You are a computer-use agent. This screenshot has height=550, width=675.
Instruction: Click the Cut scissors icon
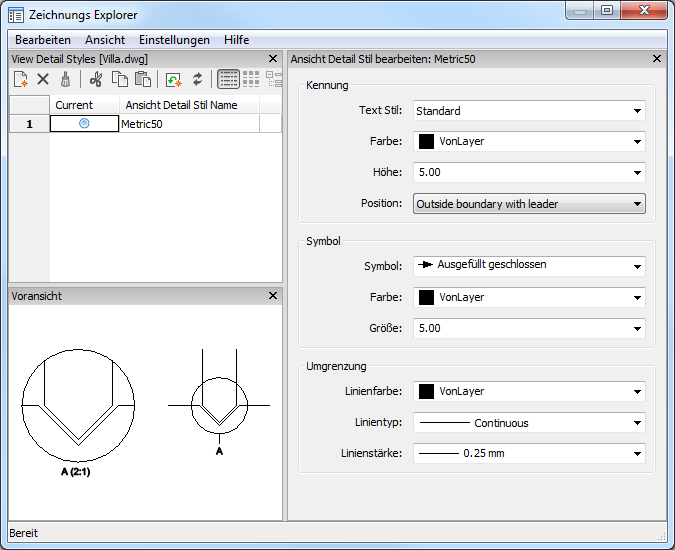pyautogui.click(x=96, y=79)
